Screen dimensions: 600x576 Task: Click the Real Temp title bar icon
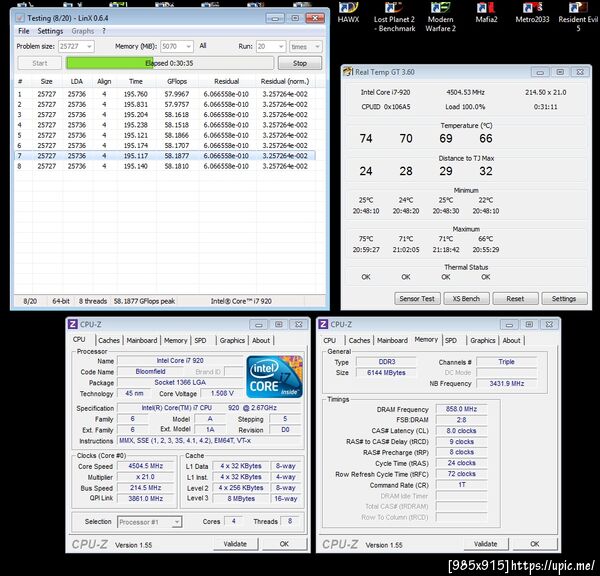[x=348, y=72]
